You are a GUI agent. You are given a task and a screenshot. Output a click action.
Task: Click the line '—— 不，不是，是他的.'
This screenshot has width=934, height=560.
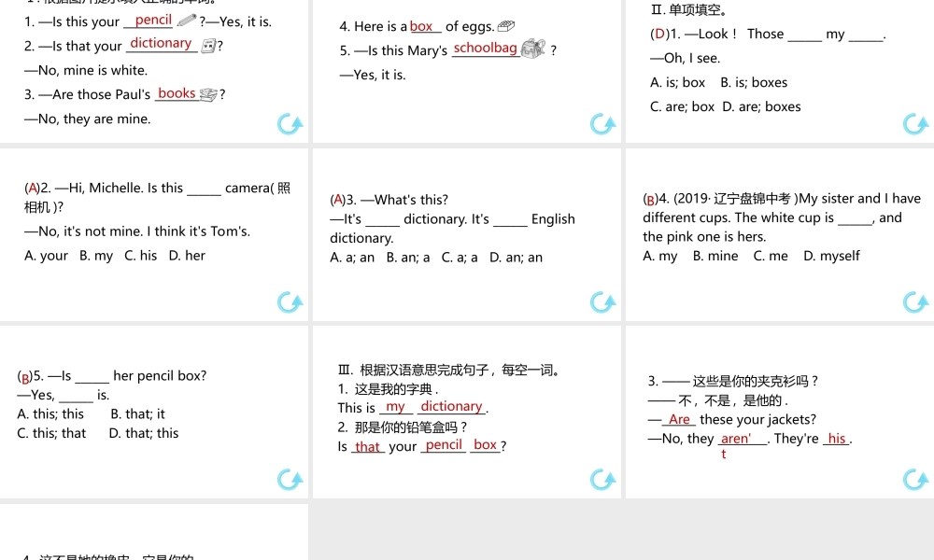coord(718,400)
